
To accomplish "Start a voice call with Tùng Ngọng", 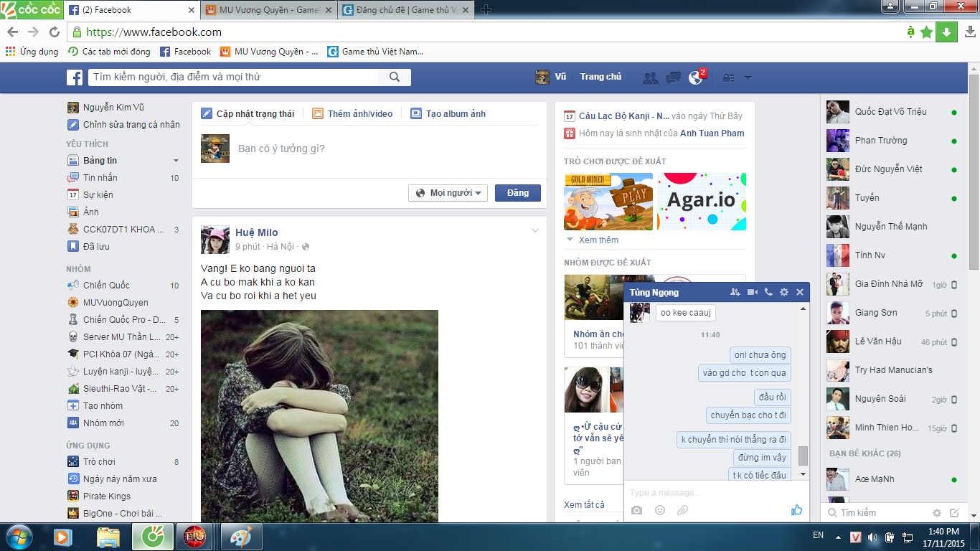I will (x=768, y=292).
